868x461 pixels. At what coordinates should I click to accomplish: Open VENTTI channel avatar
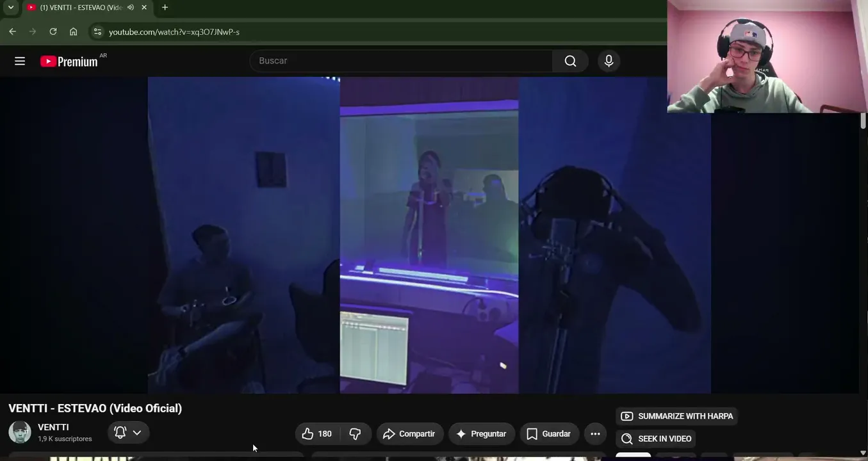tap(20, 432)
